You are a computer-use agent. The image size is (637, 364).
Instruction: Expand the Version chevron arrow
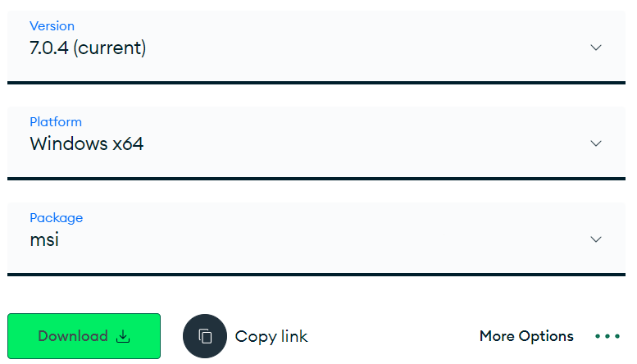[x=596, y=48]
